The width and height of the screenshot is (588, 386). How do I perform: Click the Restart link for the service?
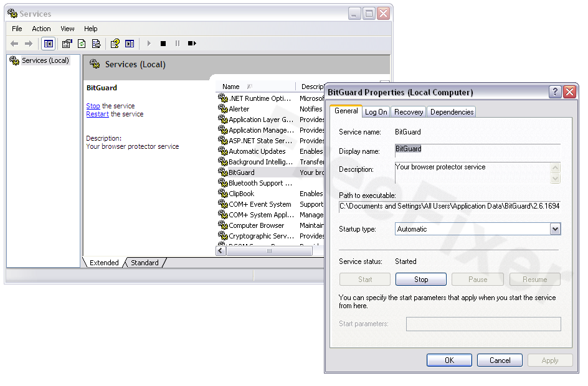(98, 114)
